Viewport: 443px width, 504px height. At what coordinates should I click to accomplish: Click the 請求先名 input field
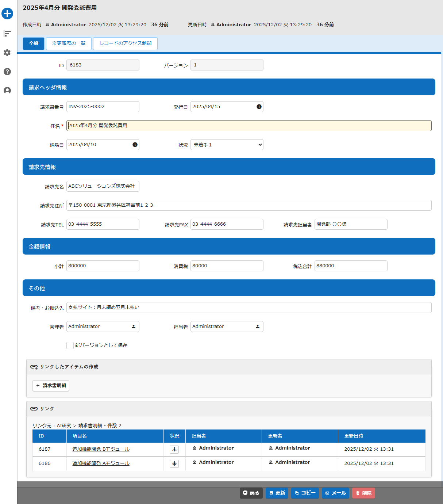click(x=103, y=186)
